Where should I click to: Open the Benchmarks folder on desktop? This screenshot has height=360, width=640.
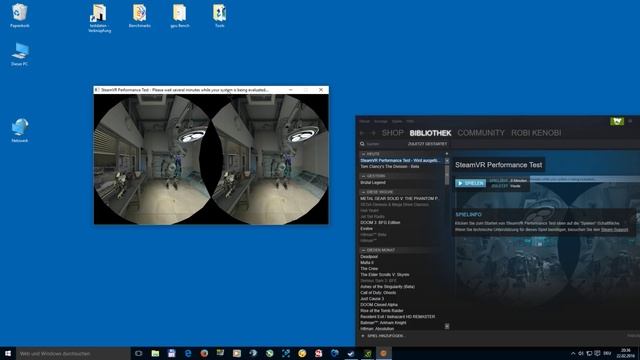139,16
